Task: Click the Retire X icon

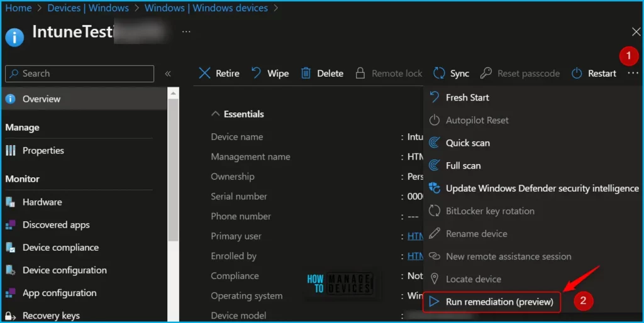Action: (204, 74)
